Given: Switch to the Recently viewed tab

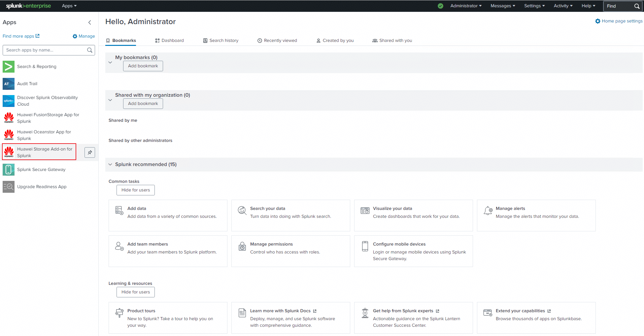Looking at the screenshot, I should (x=277, y=41).
